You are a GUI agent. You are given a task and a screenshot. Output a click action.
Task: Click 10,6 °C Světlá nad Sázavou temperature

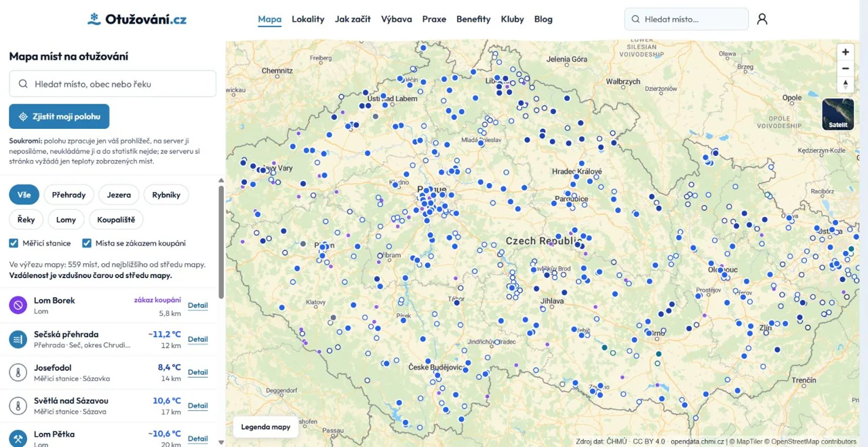click(167, 401)
